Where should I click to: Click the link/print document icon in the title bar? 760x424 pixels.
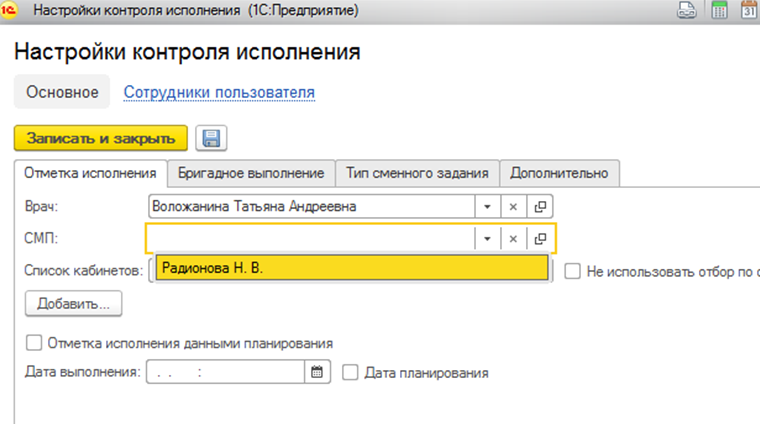point(687,11)
